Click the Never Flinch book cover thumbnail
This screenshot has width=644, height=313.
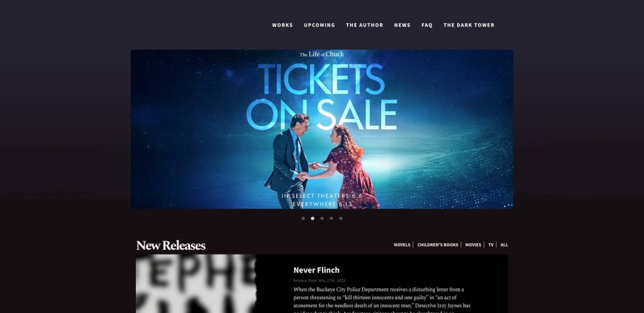[x=196, y=283]
